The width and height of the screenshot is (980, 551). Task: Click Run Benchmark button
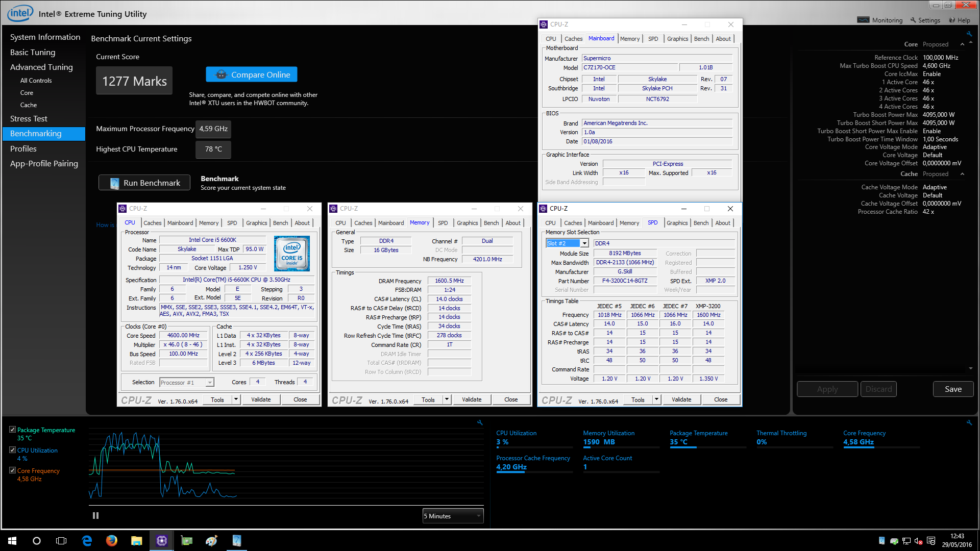(x=144, y=183)
